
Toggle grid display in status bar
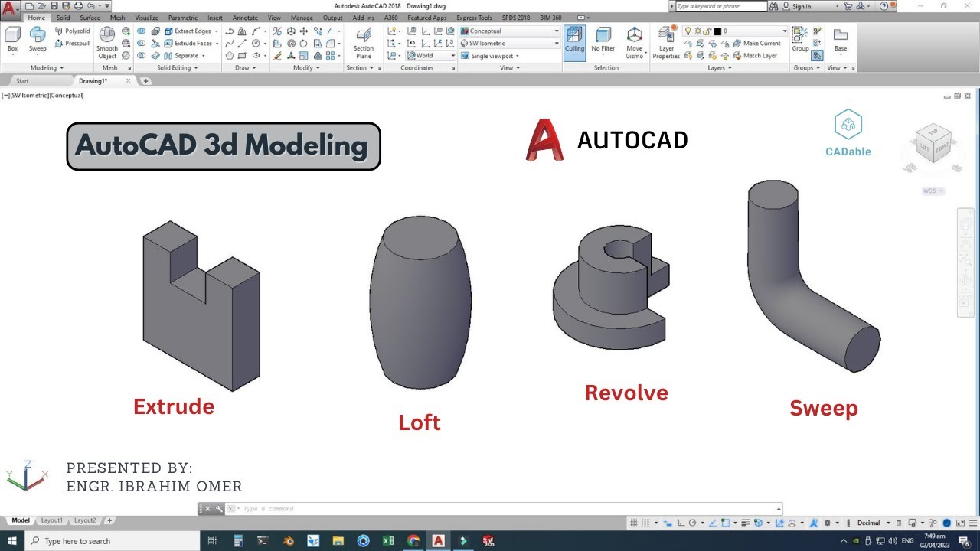click(633, 523)
